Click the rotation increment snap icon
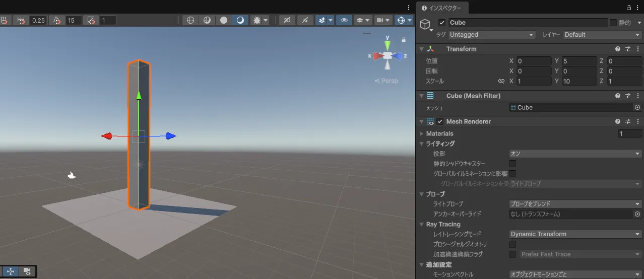Viewport: 644px width, 279px height. (x=56, y=20)
